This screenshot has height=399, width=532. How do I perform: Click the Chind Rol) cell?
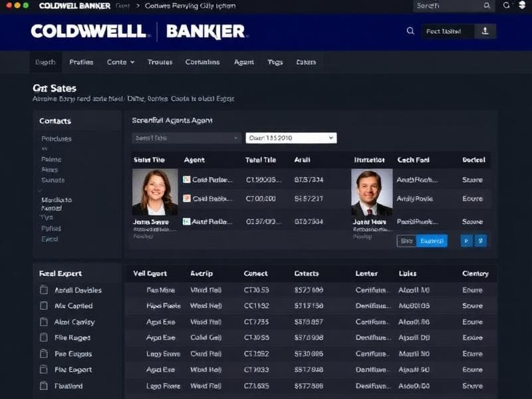coord(206,354)
